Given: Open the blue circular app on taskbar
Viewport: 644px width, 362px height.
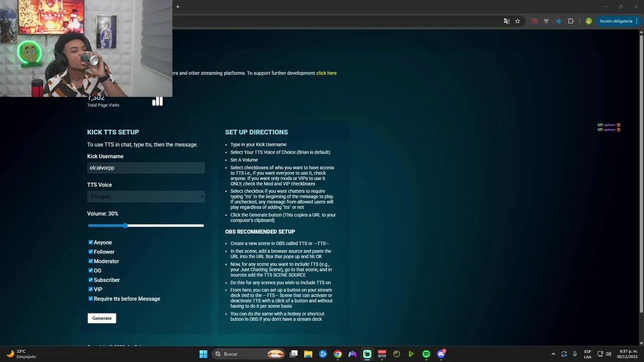Looking at the screenshot, I should 323,354.
